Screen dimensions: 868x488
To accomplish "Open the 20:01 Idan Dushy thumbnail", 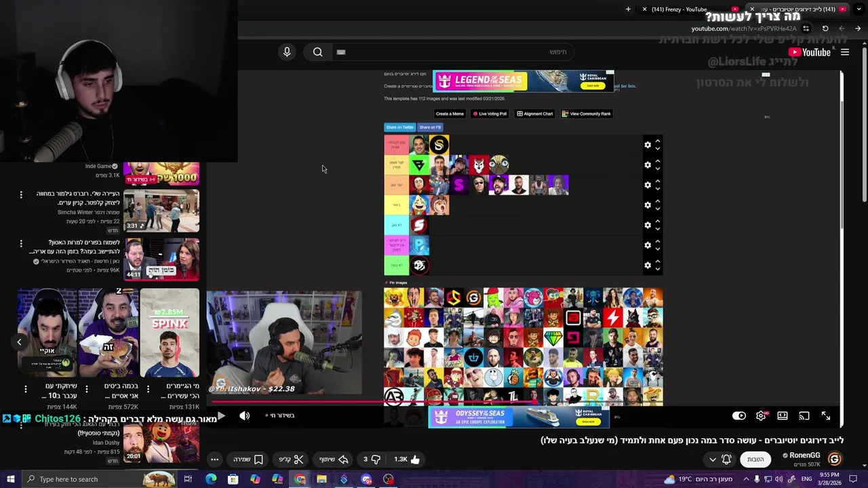I will click(x=161, y=442).
